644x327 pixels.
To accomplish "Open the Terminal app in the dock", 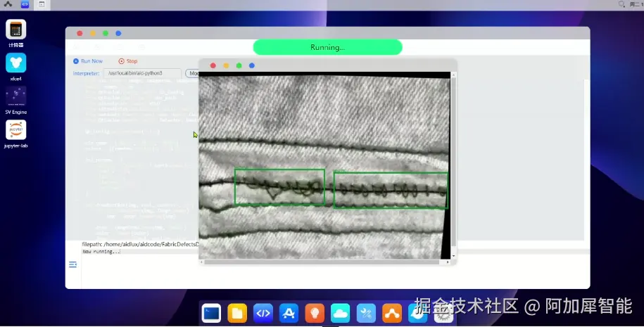I will (212, 314).
